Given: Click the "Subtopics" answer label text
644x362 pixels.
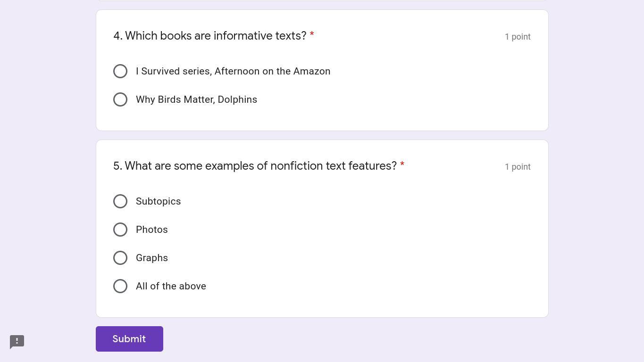Looking at the screenshot, I should [x=158, y=201].
